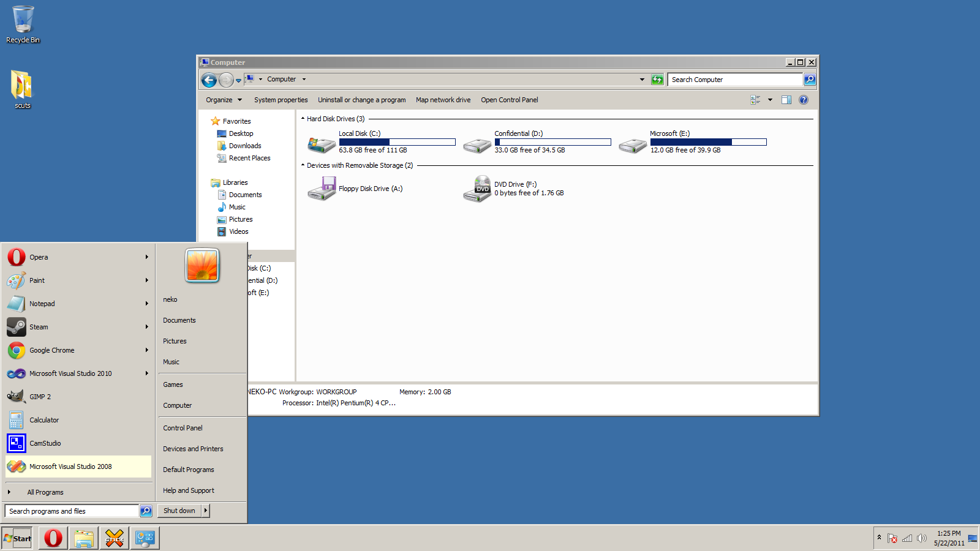Viewport: 980px width, 551px height.
Task: Open the change-view dropdown arrow
Action: (770, 100)
